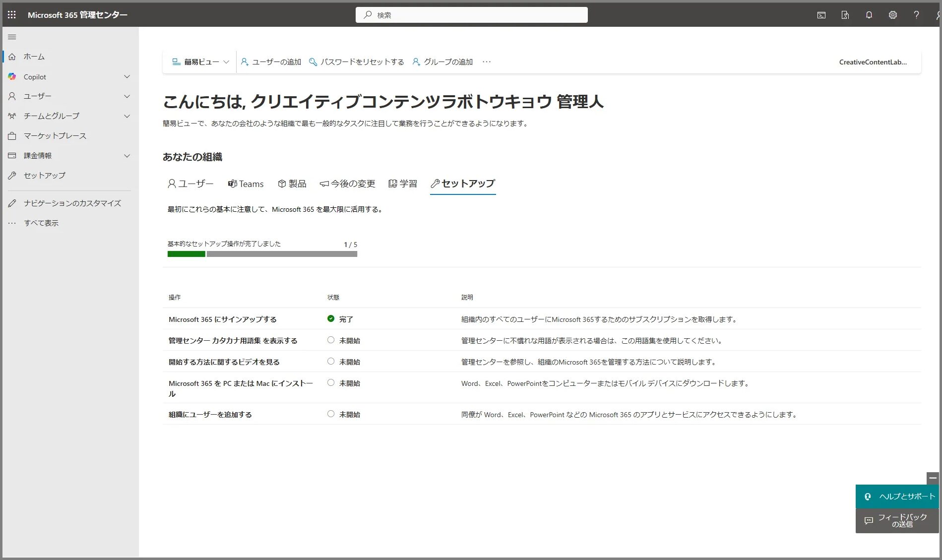The height and width of the screenshot is (560, 942).
Task: Click すべて表示 in the sidebar
Action: coord(41,223)
